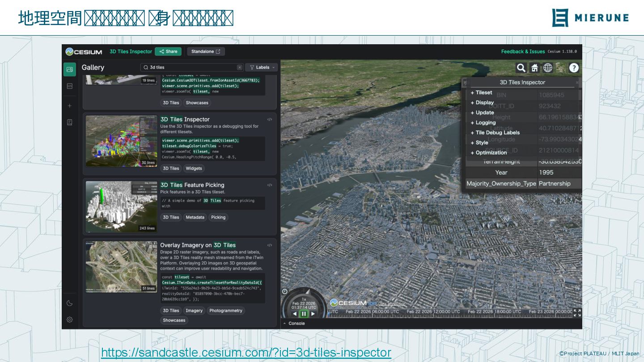Expand the Optimization section
The height and width of the screenshot is (362, 644).
click(488, 152)
